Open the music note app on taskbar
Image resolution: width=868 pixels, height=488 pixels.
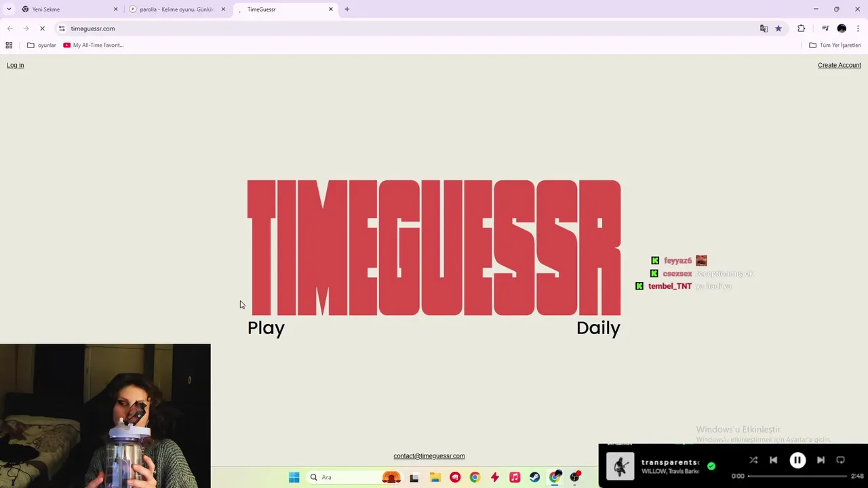515,477
